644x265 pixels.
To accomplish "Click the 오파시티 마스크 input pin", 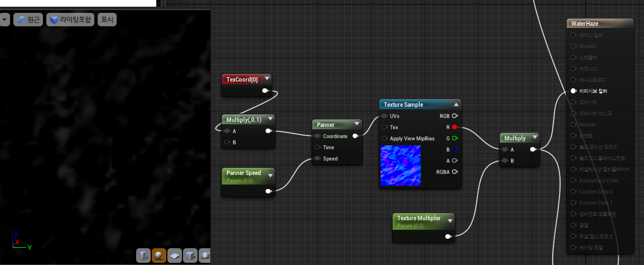I will point(574,113).
